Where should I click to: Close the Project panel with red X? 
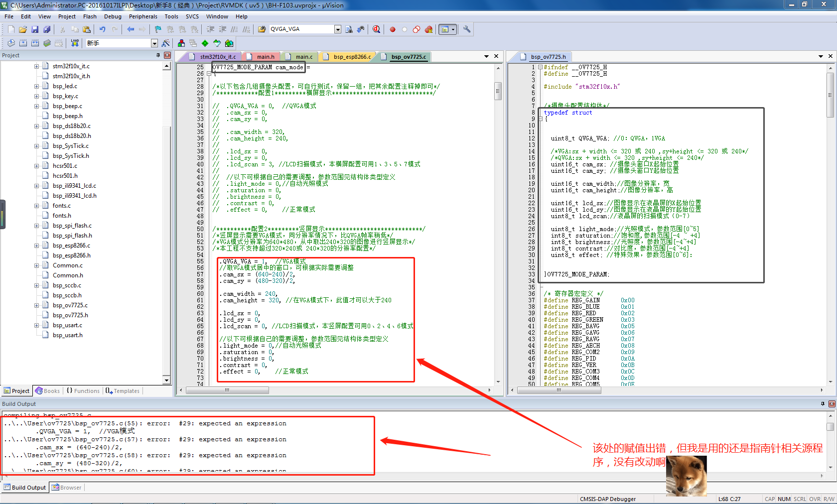167,55
